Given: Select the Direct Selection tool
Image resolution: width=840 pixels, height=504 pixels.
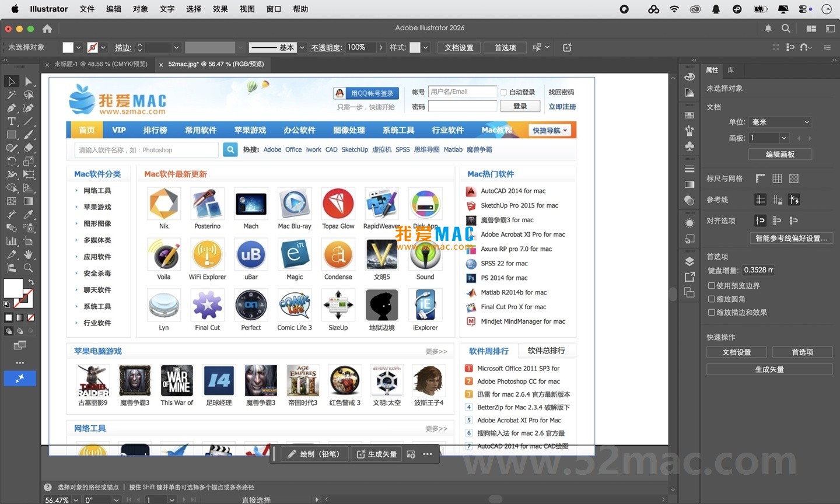Looking at the screenshot, I should [x=29, y=80].
